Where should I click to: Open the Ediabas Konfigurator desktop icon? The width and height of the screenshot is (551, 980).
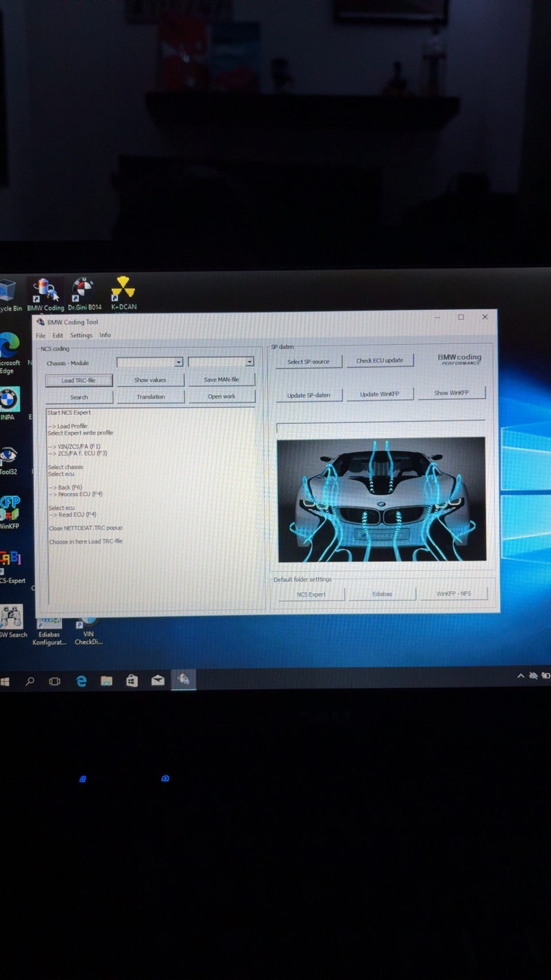click(49, 631)
